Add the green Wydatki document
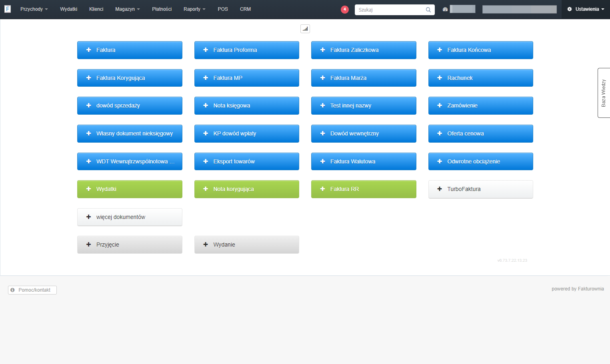Screen dimensions: 610x364 coord(130,189)
